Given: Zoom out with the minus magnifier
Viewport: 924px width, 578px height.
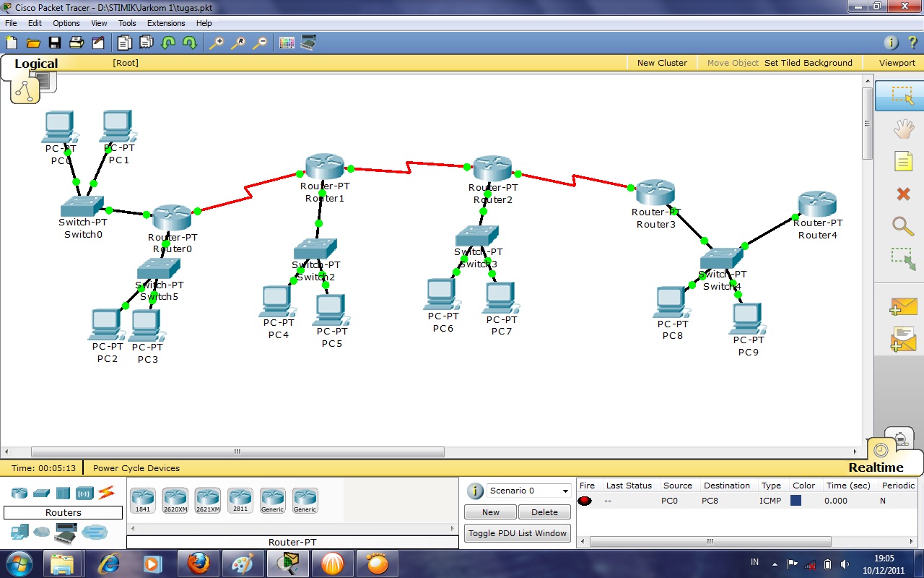Looking at the screenshot, I should tap(260, 43).
